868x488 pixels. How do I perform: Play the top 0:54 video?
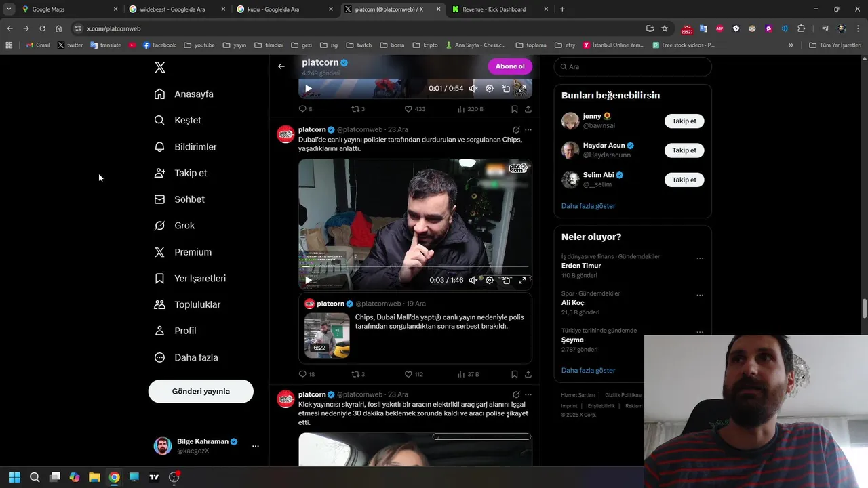308,89
